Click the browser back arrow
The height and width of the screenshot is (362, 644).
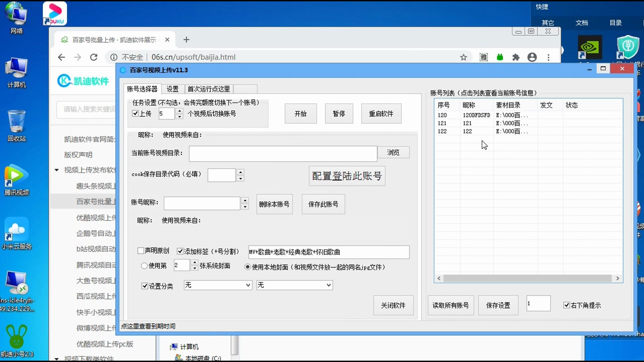61,57
